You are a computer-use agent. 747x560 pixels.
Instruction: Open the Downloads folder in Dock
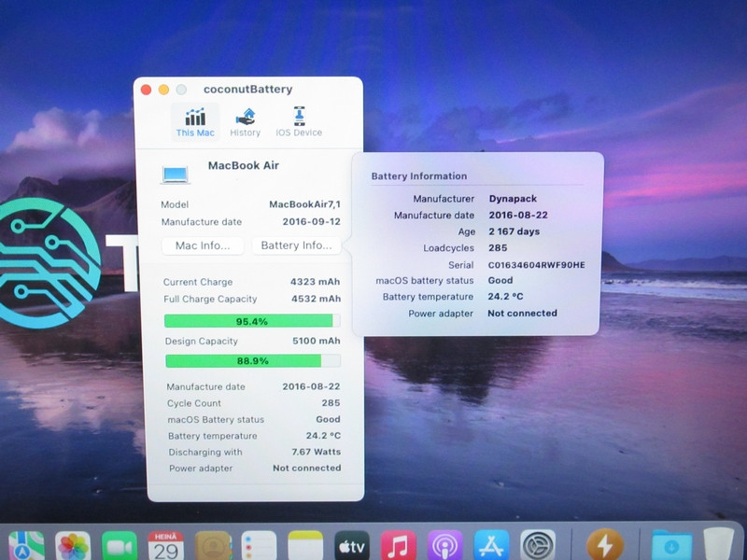click(x=671, y=546)
